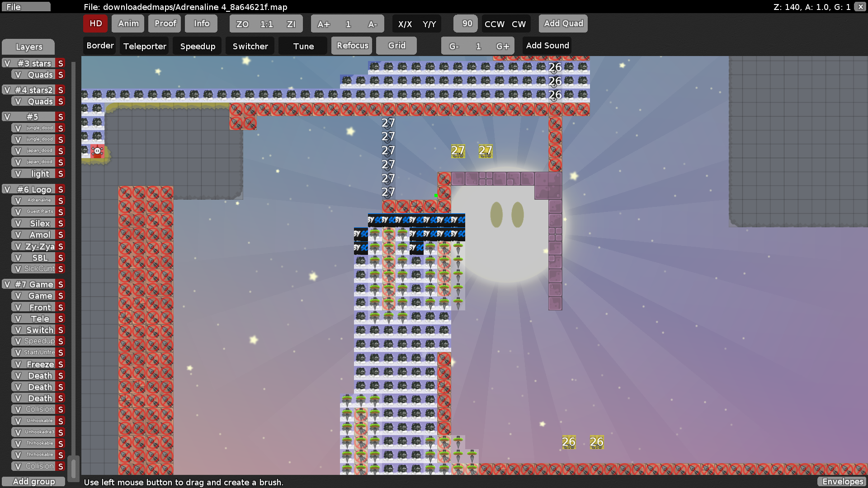This screenshot has height=488, width=868.
Task: Hide the light layer with its V toggle
Action: click(18, 174)
